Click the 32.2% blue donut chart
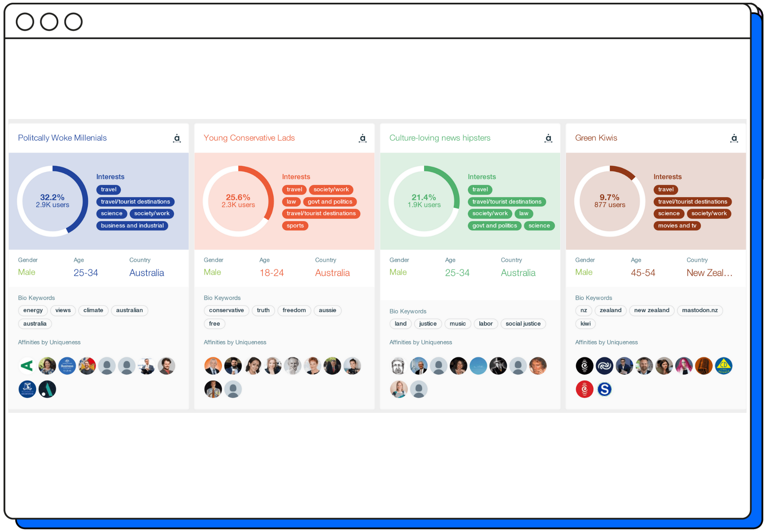The width and height of the screenshot is (767, 532). coord(52,201)
